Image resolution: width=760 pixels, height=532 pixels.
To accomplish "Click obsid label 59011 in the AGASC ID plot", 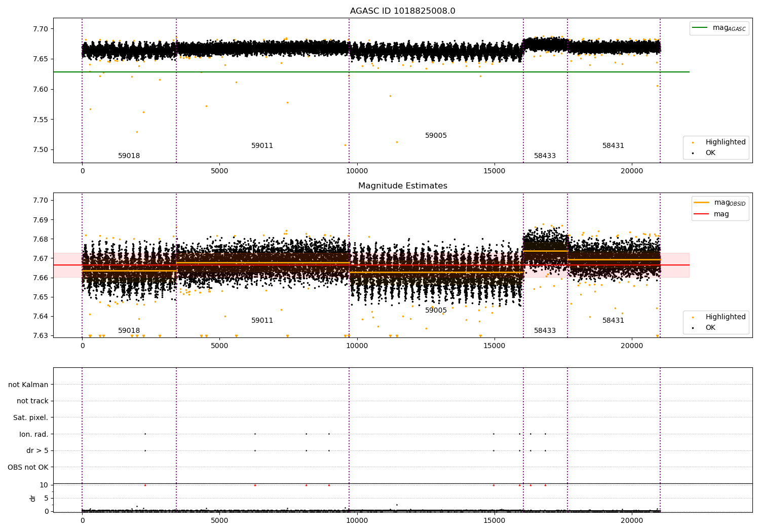I will [262, 146].
